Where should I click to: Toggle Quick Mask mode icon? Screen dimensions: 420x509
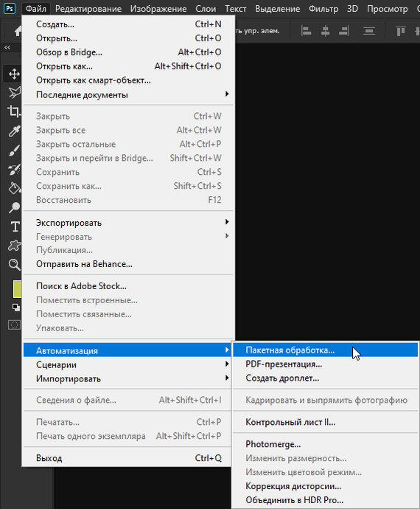point(14,325)
